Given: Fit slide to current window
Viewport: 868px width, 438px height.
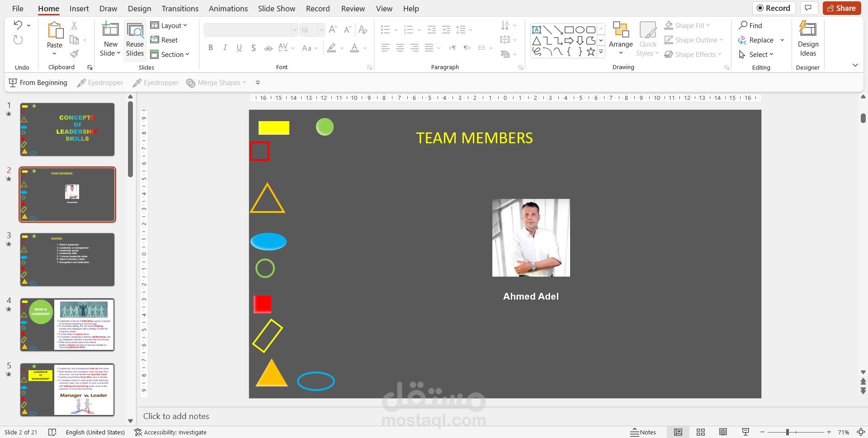Looking at the screenshot, I should click(x=861, y=432).
